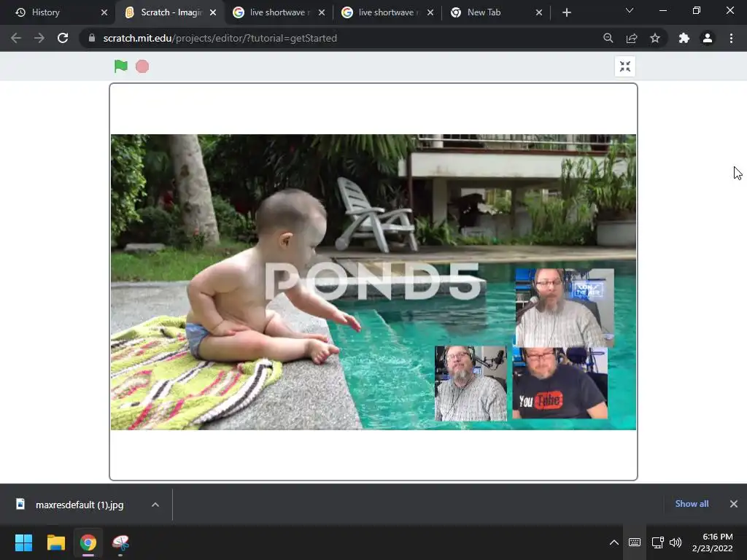Screen dimensions: 747x560
Task: Open Chrome three-dot menu
Action: tap(731, 38)
